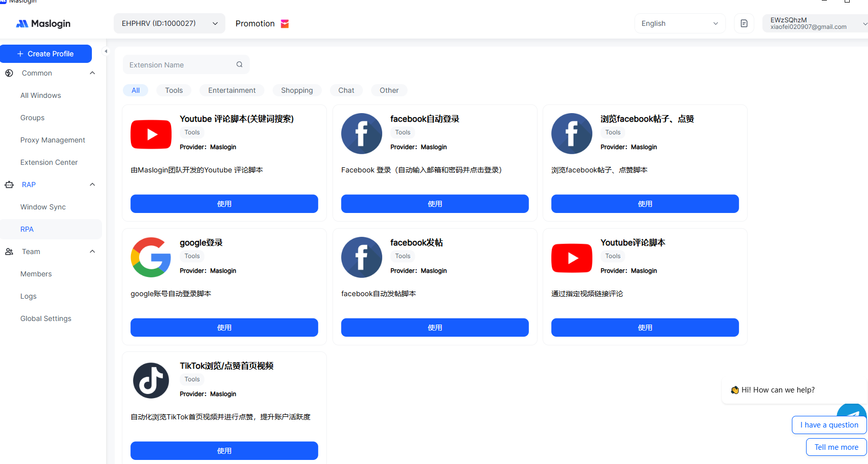868x464 pixels.
Task: Click the Create Profile button
Action: point(46,54)
